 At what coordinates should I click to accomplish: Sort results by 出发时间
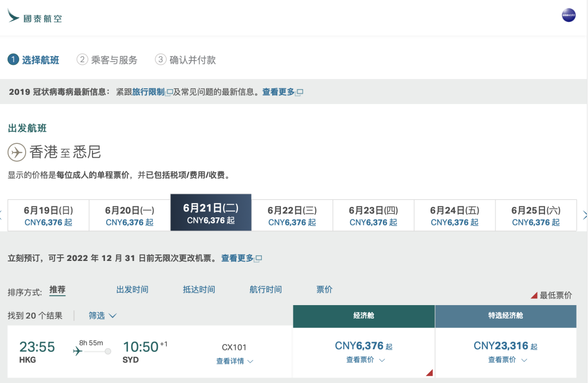tap(131, 290)
